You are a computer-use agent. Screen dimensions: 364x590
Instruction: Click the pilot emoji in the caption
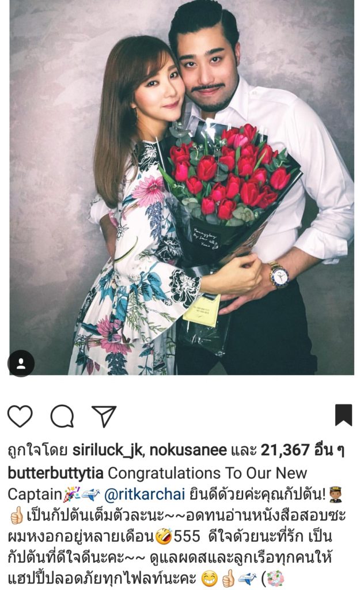pos(335,494)
